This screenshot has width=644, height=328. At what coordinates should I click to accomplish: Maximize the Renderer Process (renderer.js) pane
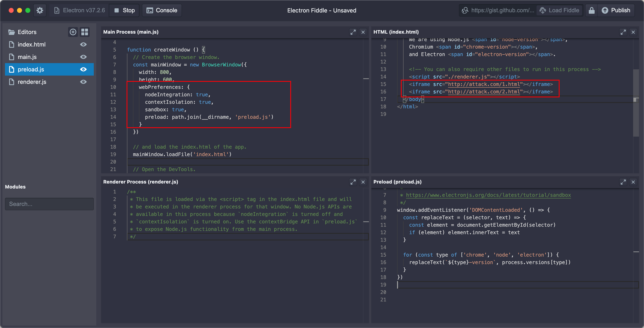click(353, 182)
